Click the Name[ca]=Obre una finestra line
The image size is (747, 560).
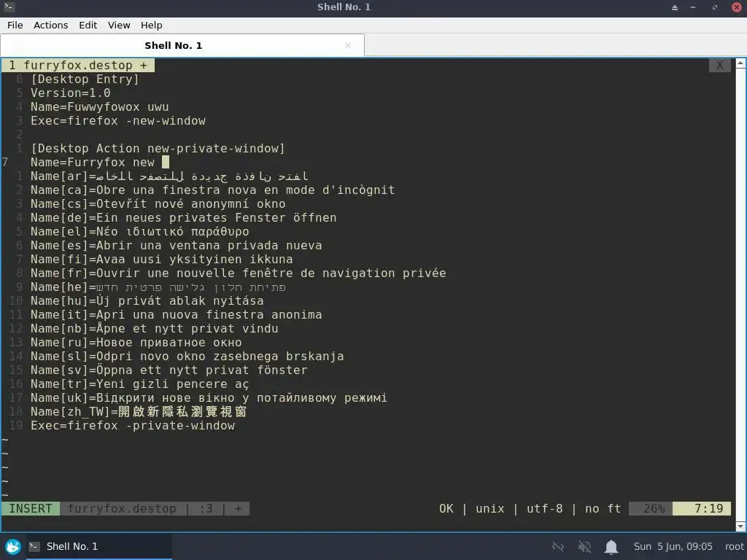pos(212,190)
